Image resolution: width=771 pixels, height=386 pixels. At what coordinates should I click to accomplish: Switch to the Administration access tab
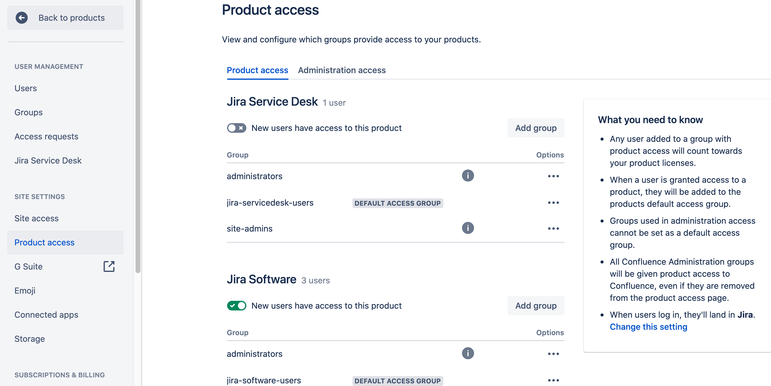(342, 70)
